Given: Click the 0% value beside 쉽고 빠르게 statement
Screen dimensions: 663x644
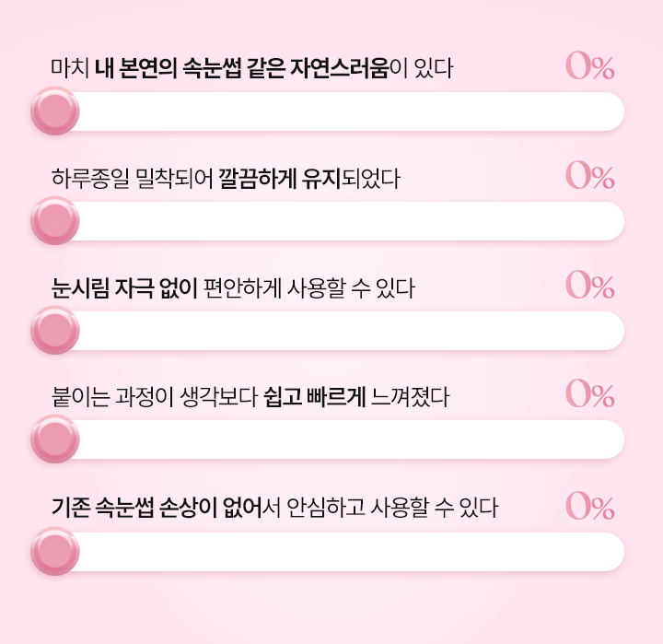Looking at the screenshot, I should (x=590, y=396).
